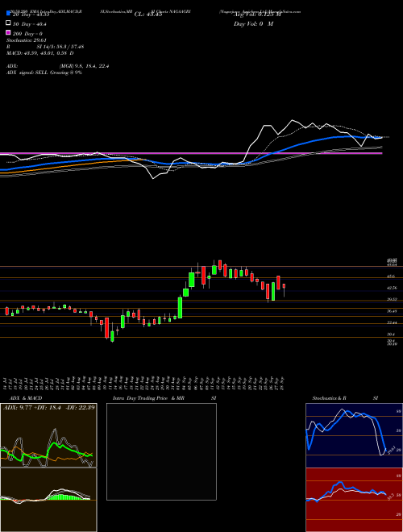Click the 39.52 price axis label
This screenshot has height=532, width=403.
[392, 299]
